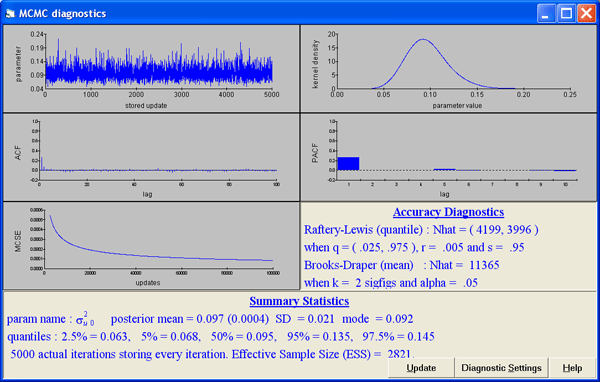Click the parameter trace plot
This screenshot has width=600, height=382.
pos(152,69)
